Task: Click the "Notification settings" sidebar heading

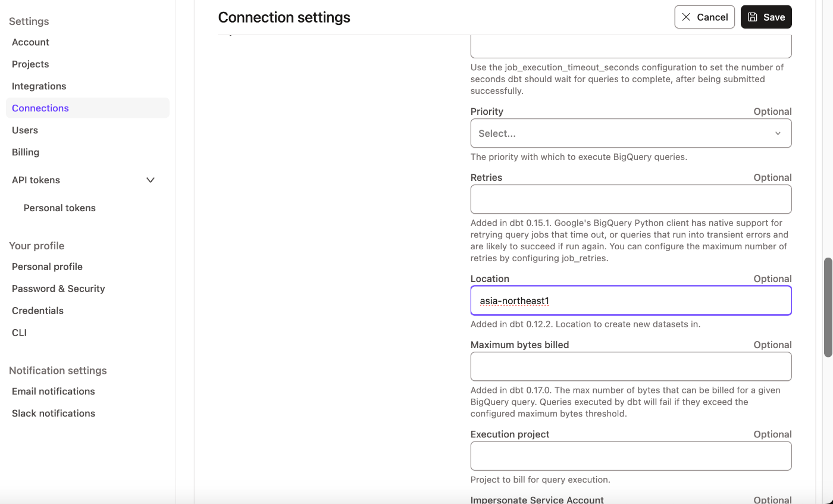Action: tap(58, 371)
